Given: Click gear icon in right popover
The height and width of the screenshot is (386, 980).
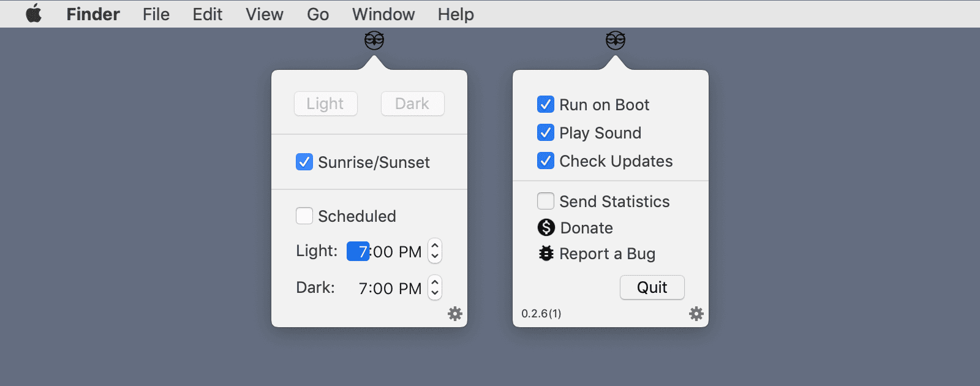Looking at the screenshot, I should click(696, 314).
